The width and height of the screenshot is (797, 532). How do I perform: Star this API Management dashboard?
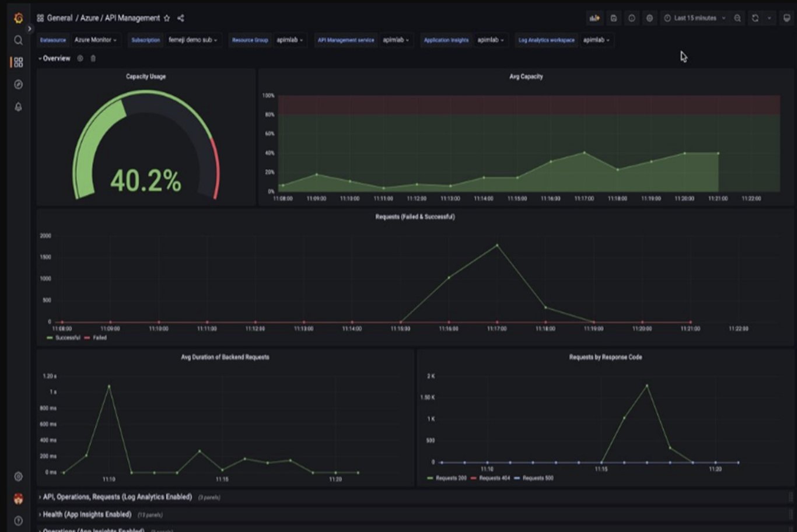pos(167,18)
